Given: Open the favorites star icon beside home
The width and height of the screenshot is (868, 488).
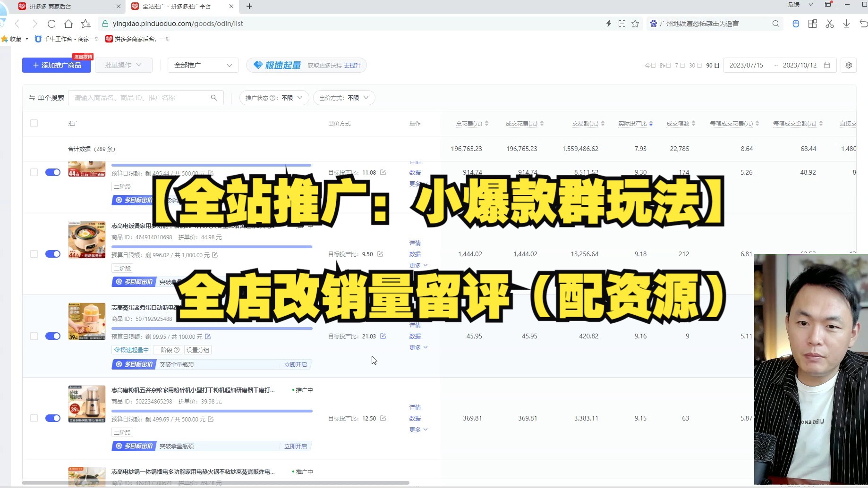Looking at the screenshot, I should [x=85, y=24].
